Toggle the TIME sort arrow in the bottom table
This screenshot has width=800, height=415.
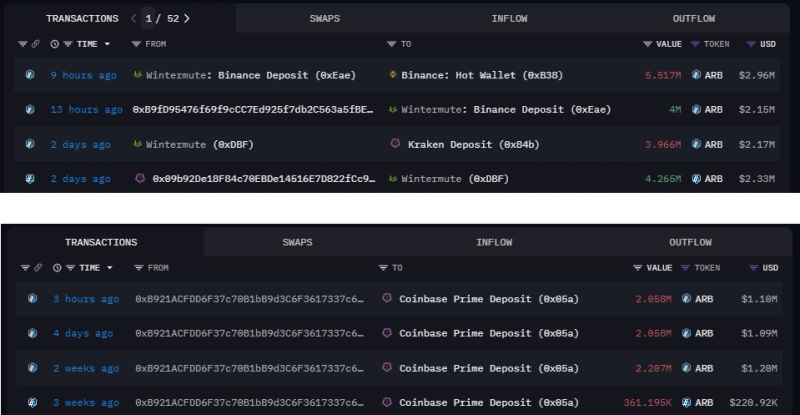(108, 268)
